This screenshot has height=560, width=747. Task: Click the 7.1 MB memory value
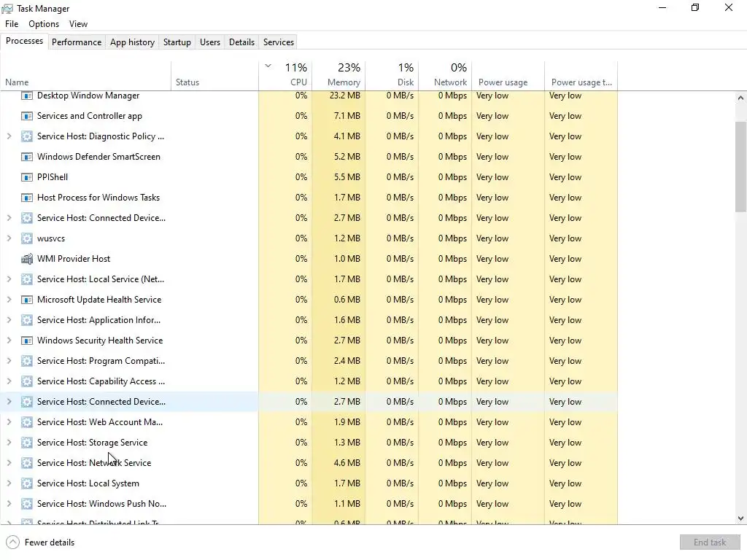pos(347,116)
